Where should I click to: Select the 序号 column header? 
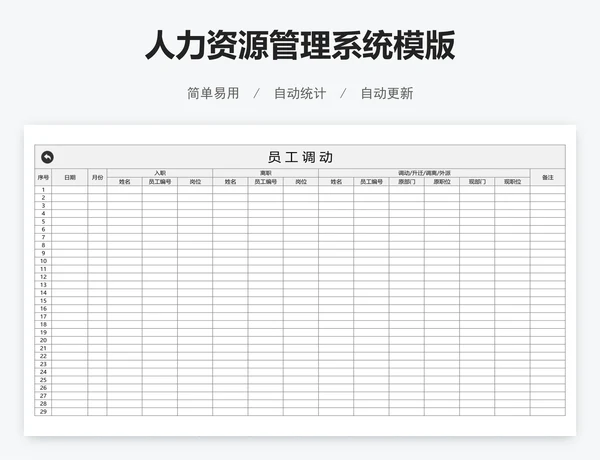coord(43,177)
